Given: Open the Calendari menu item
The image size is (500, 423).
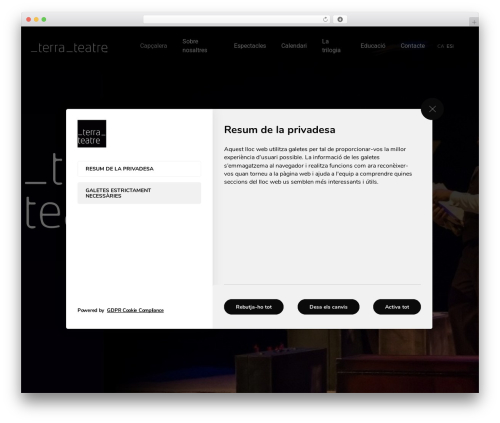Looking at the screenshot, I should click(x=294, y=46).
